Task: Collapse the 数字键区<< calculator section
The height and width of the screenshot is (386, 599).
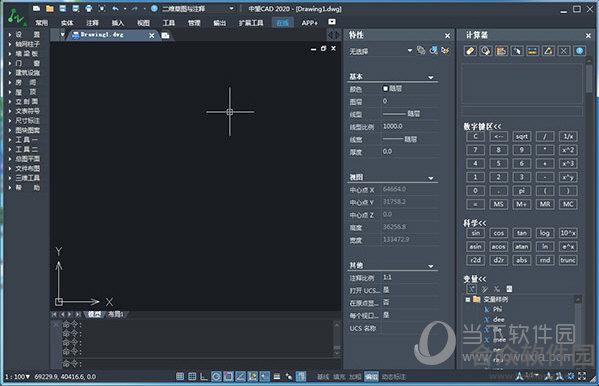Action: [x=482, y=126]
